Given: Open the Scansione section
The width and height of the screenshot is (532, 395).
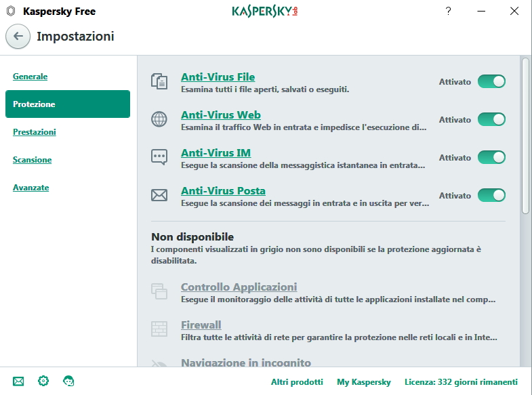Looking at the screenshot, I should pos(33,160).
